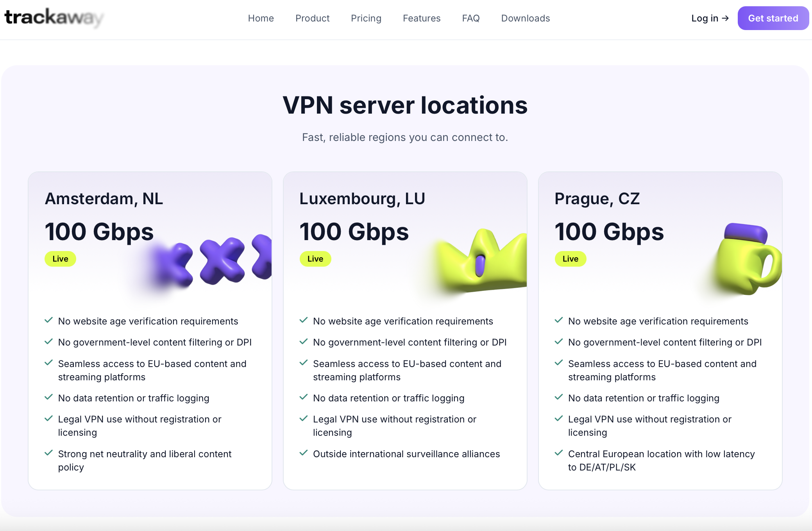The height and width of the screenshot is (531, 812).
Task: Click 'Outside international surveillance alliances' text
Action: pos(406,454)
